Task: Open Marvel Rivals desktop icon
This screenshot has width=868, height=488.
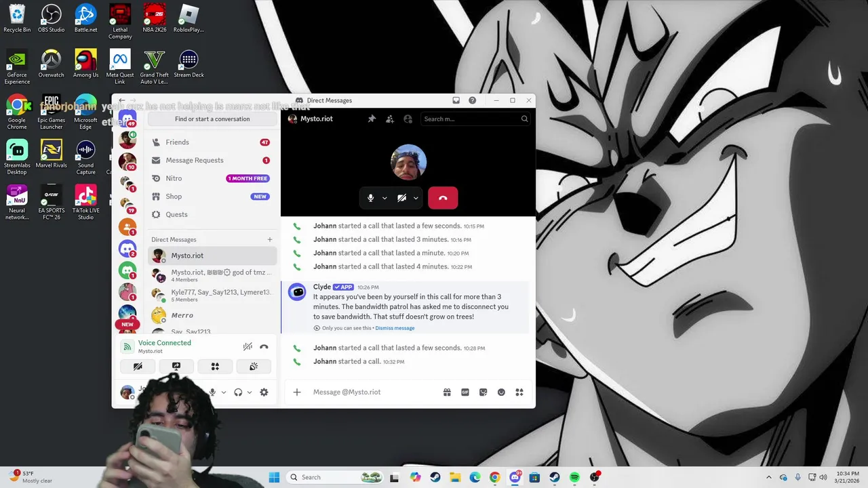Action: (x=52, y=155)
